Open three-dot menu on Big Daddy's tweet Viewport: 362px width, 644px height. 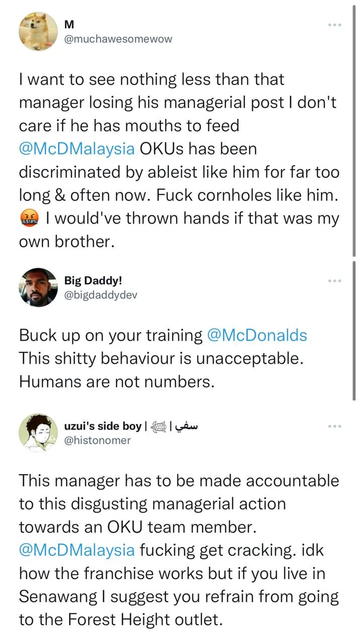pyautogui.click(x=334, y=281)
